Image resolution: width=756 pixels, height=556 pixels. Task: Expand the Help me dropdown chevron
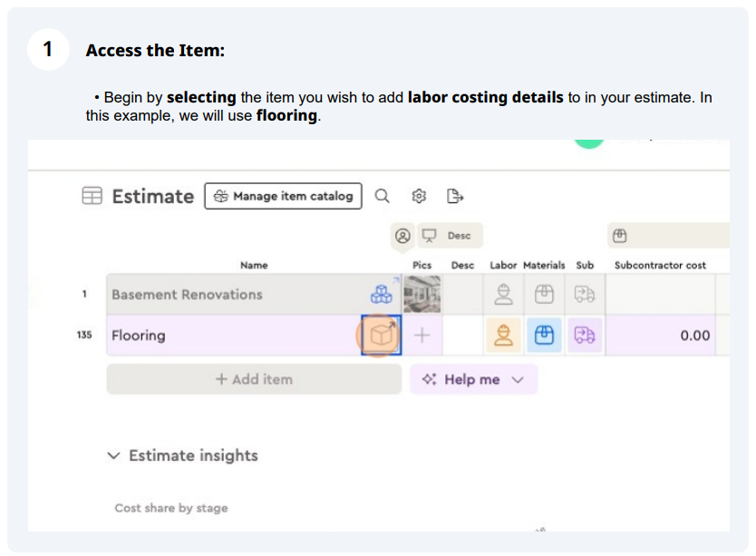point(518,380)
